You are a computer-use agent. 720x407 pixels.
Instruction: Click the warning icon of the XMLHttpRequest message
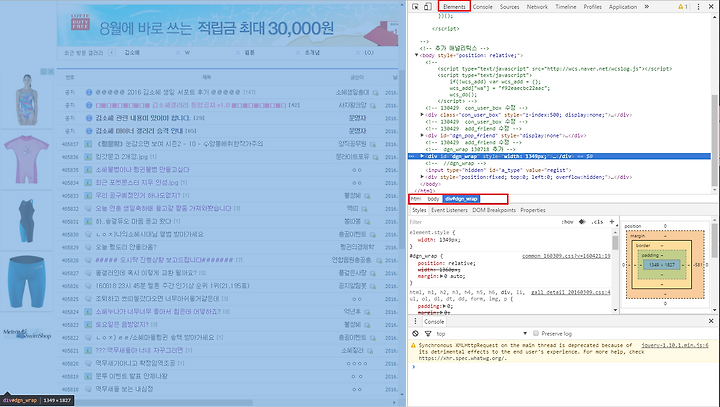point(413,345)
